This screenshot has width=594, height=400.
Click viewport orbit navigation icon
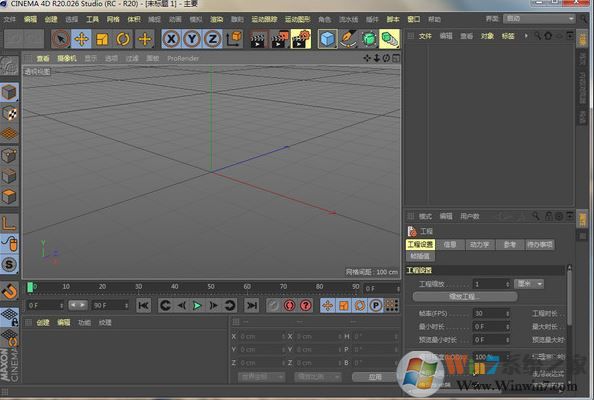coord(386,58)
